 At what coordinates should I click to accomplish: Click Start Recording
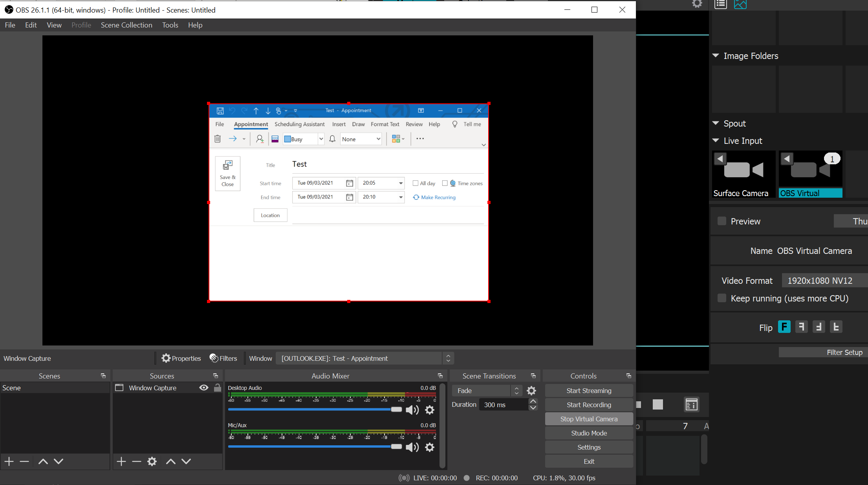coord(589,405)
